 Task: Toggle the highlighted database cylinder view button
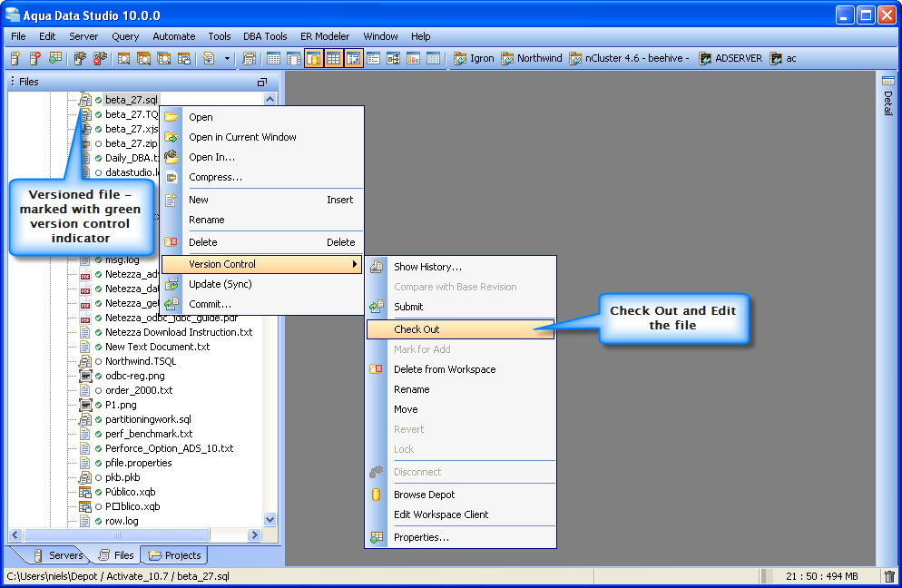[x=313, y=58]
